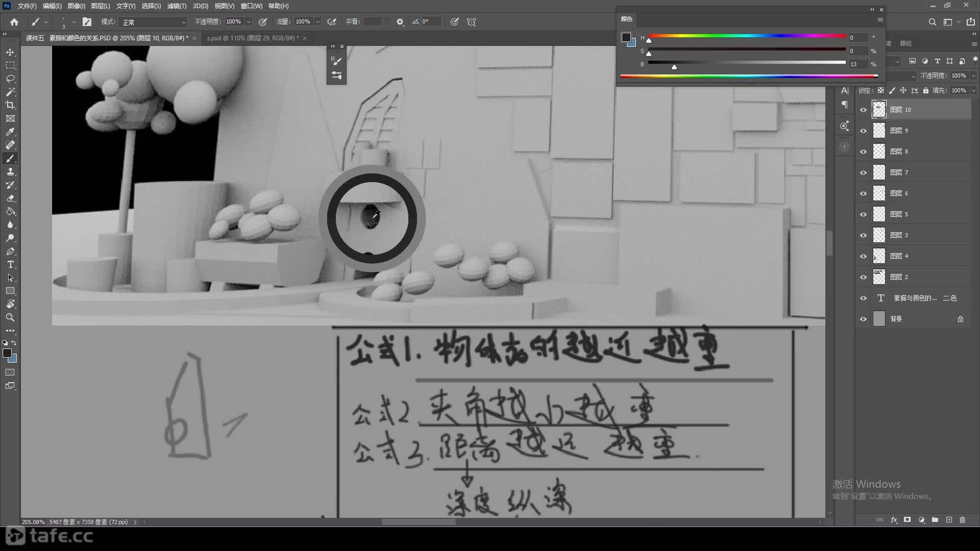Create a new layer from the Layers panel footer
980x551 pixels.
coord(949,520)
